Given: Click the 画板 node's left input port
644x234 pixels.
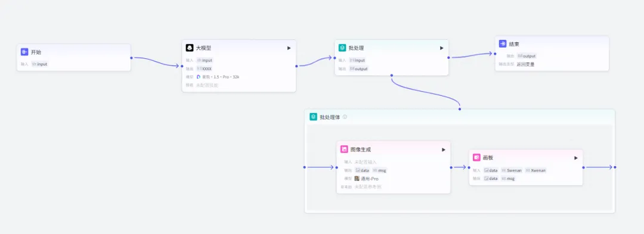Looking at the screenshot, I should pos(469,167).
